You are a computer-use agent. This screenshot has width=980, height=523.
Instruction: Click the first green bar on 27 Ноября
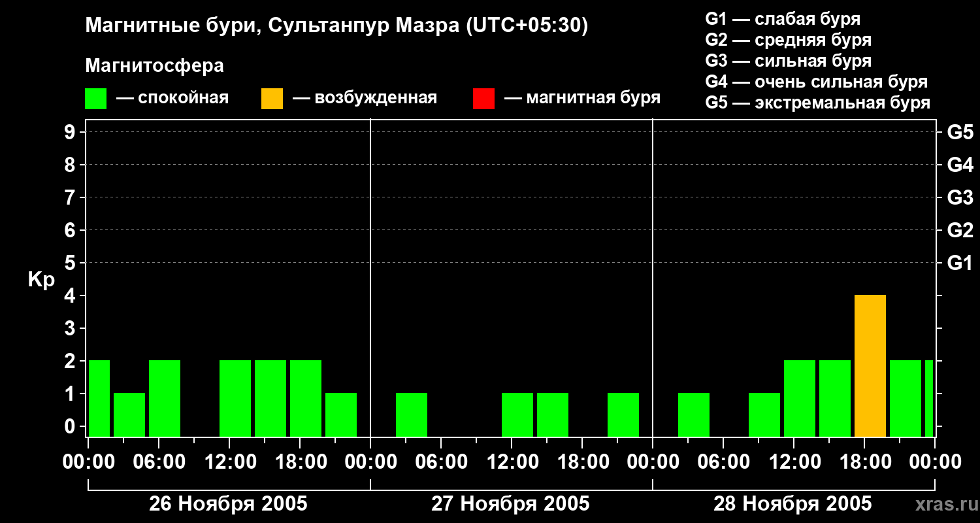412,415
